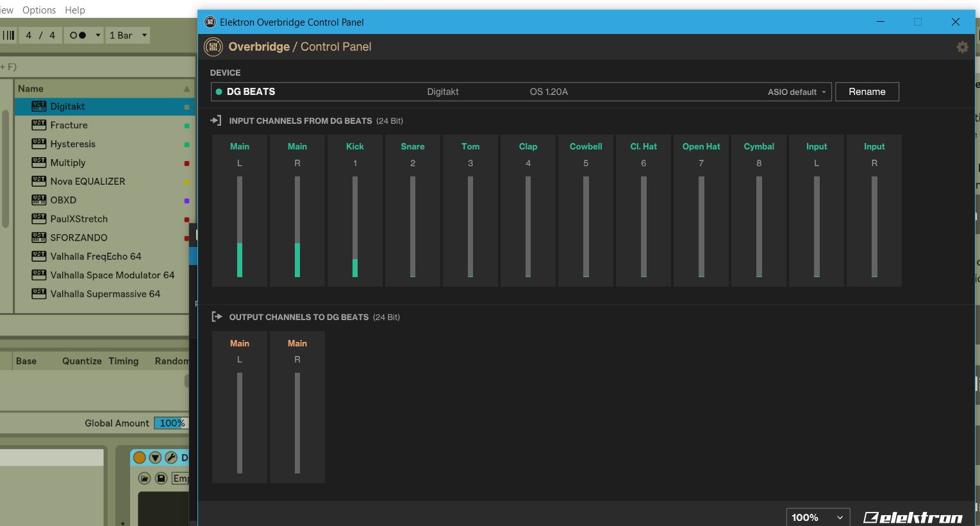This screenshot has width=980, height=526.
Task: Toggle the orange device activator button
Action: pyautogui.click(x=139, y=457)
